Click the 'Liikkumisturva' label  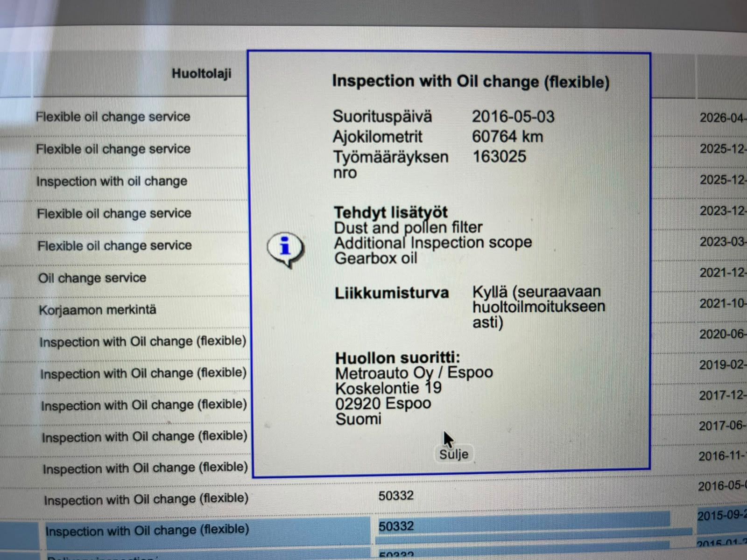392,293
